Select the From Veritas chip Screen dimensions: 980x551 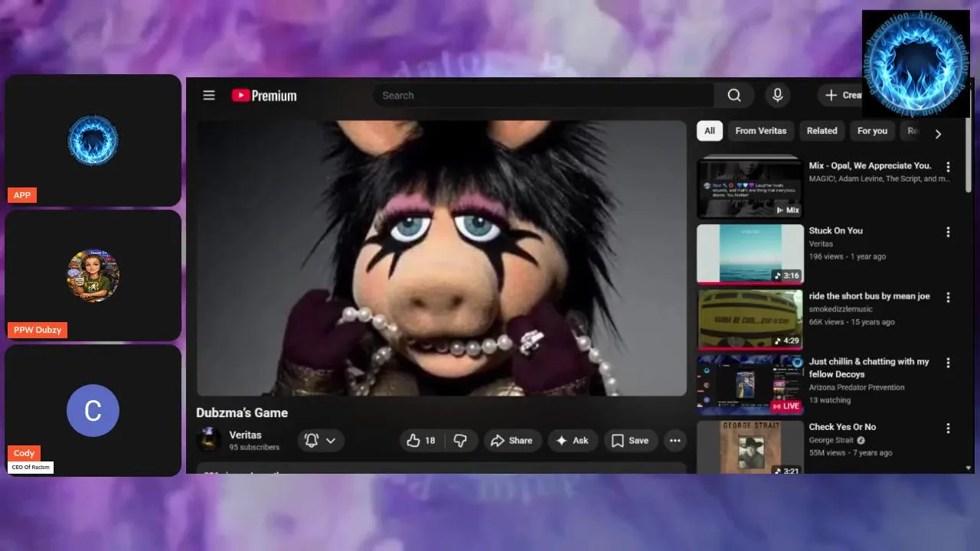click(x=761, y=131)
